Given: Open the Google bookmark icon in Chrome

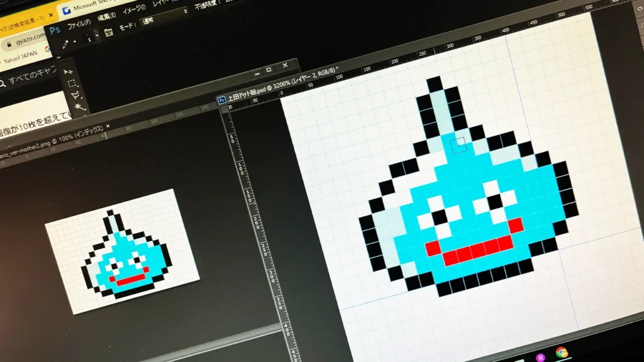Looking at the screenshot, I should [47, 50].
